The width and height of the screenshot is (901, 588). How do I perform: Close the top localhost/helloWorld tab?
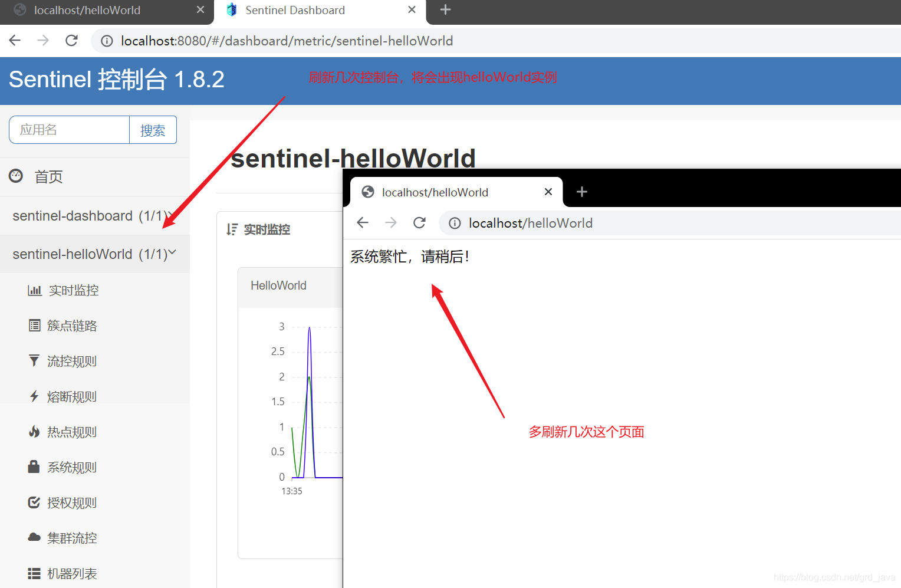tap(200, 9)
